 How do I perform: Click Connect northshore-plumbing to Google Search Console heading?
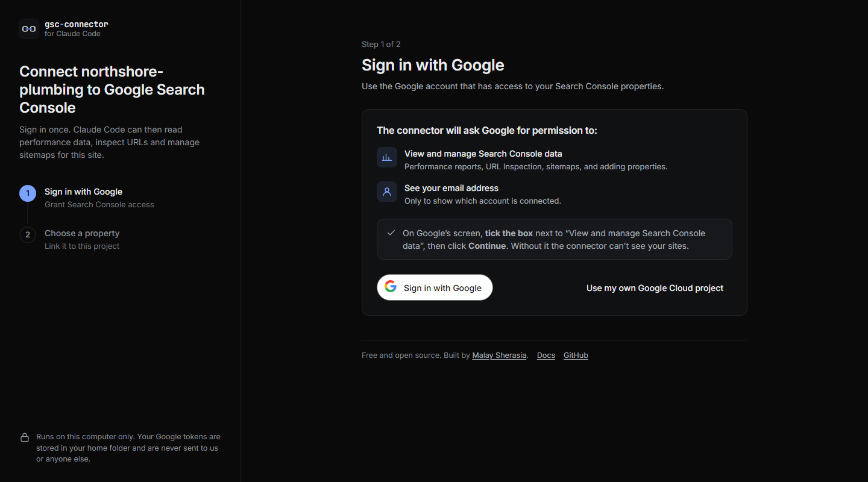(x=112, y=89)
